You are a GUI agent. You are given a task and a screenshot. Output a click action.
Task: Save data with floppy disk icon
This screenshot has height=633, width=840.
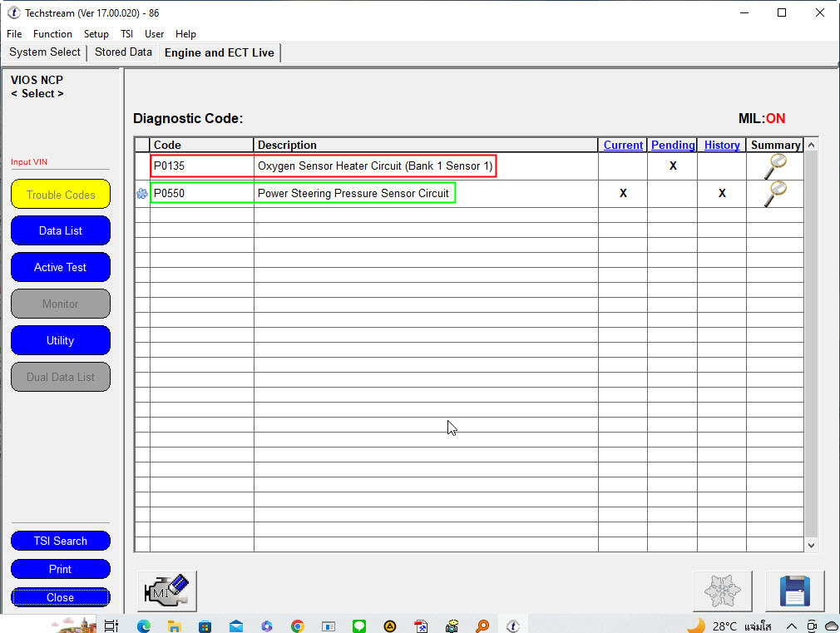794,591
